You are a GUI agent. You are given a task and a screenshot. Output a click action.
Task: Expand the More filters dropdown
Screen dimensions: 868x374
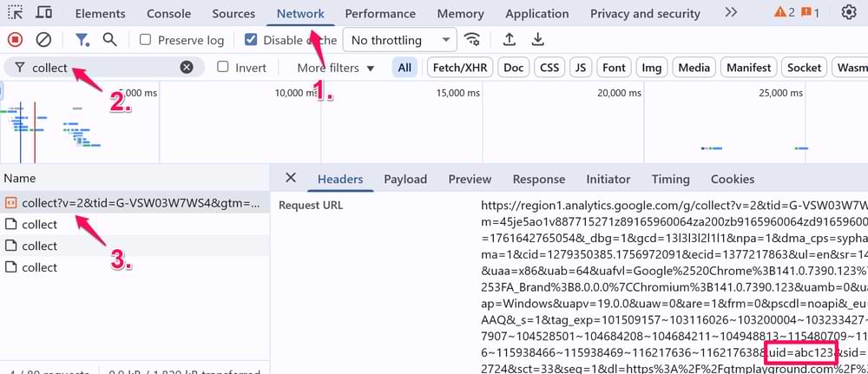[x=335, y=68]
